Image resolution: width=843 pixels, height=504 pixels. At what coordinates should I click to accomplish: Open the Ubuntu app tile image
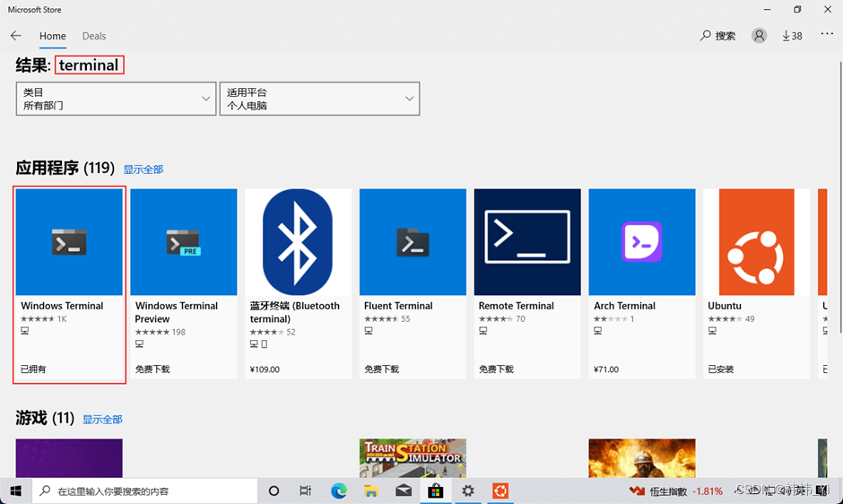pyautogui.click(x=756, y=241)
